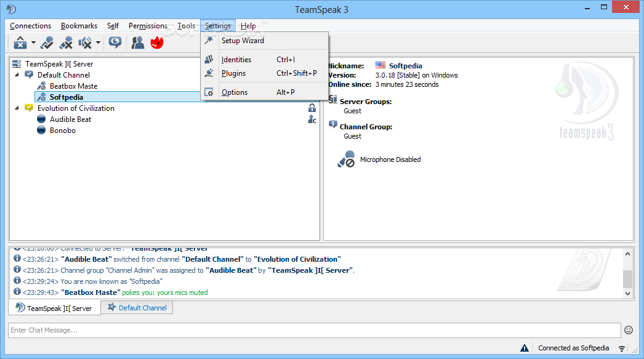Open the away status dropdown arrow
Viewport: 644px width, 359px height.
point(98,42)
